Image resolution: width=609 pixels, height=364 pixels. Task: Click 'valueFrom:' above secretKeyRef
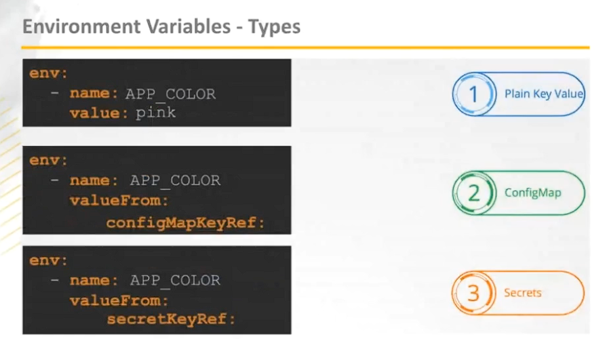(x=119, y=300)
